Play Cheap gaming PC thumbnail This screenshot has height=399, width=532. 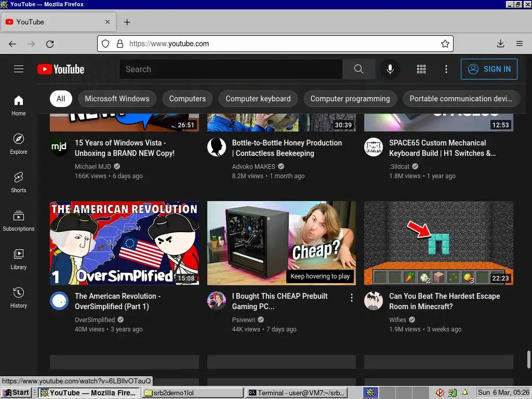[x=282, y=243]
